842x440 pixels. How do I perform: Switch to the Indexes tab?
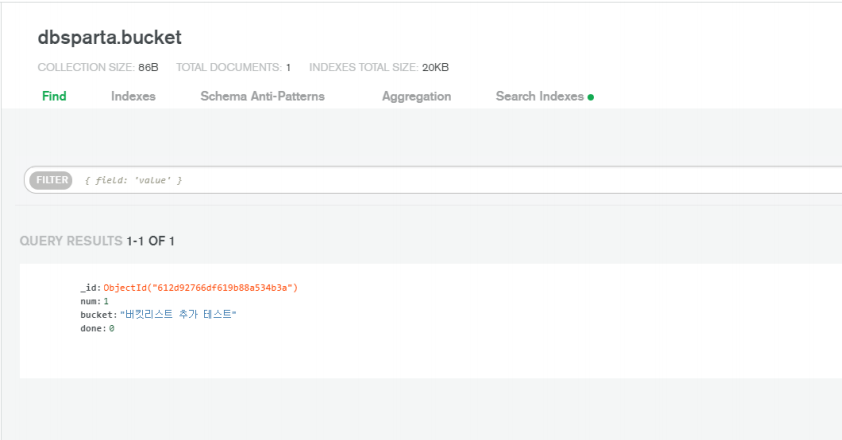133,96
